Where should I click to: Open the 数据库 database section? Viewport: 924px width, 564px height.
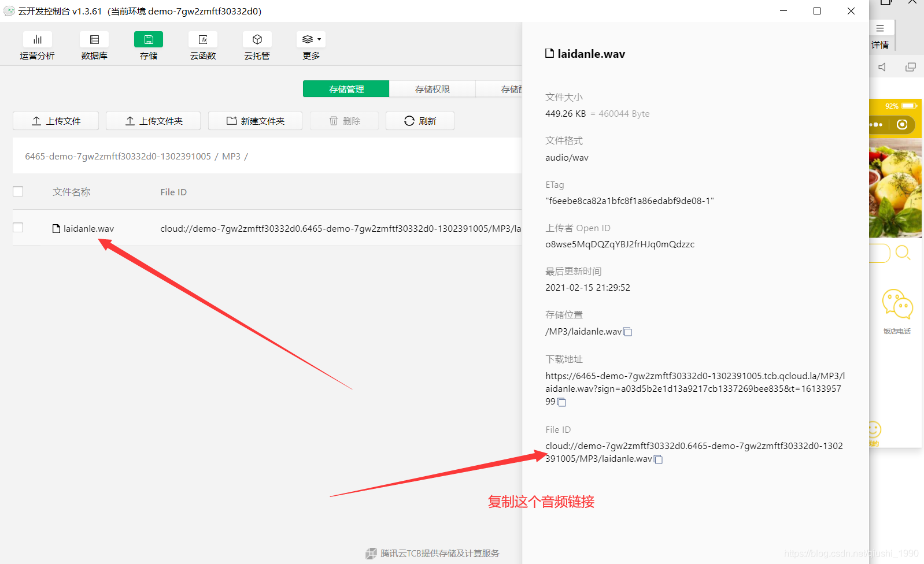point(94,46)
